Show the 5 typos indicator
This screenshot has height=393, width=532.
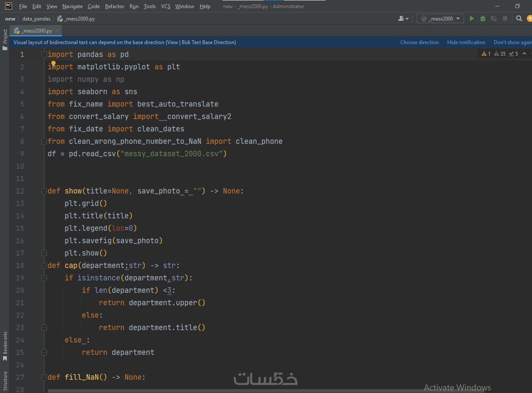coord(513,54)
